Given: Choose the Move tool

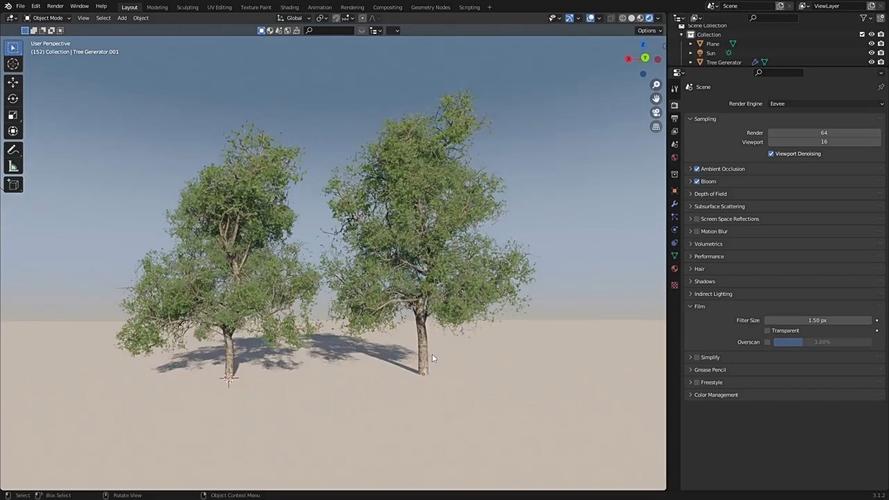Looking at the screenshot, I should 13,82.
